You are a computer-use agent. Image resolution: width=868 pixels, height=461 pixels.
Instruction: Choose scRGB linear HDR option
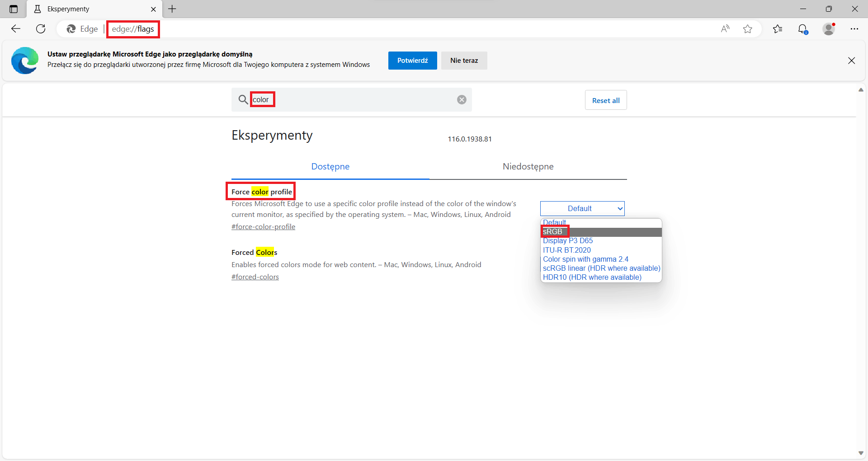[601, 268]
